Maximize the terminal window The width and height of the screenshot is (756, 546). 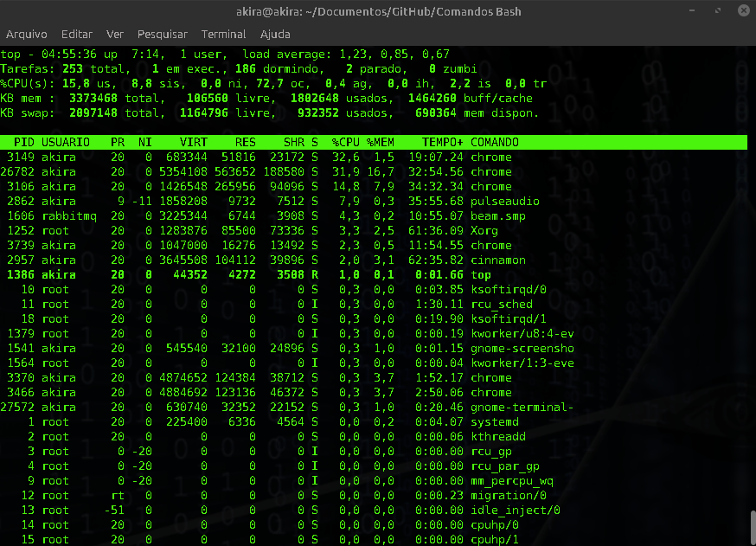pyautogui.click(x=718, y=10)
